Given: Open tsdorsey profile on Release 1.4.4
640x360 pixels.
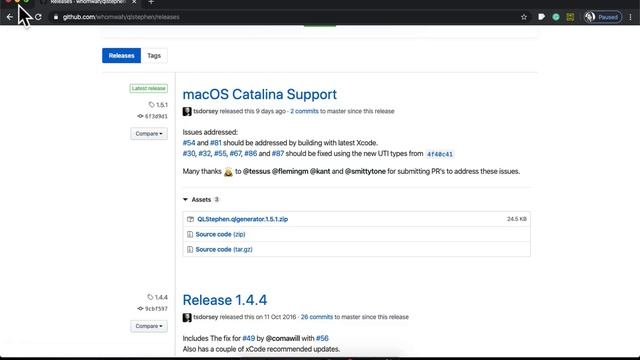Looking at the screenshot, I should click(x=206, y=317).
